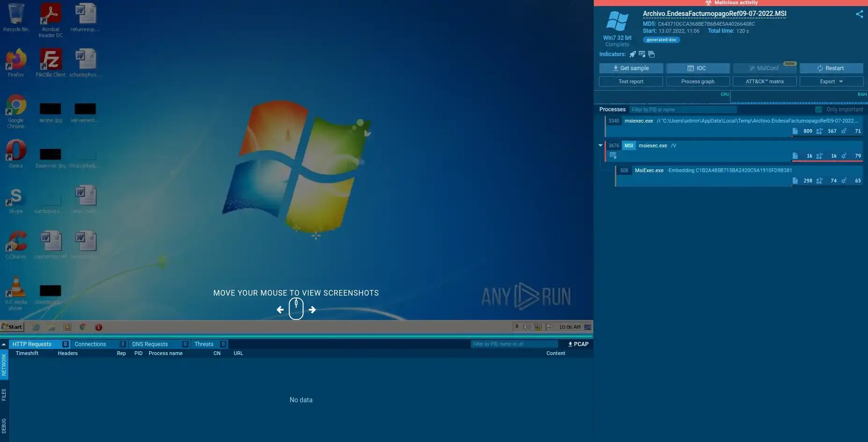
Task: Click previous screenshot left arrow
Action: 280,310
